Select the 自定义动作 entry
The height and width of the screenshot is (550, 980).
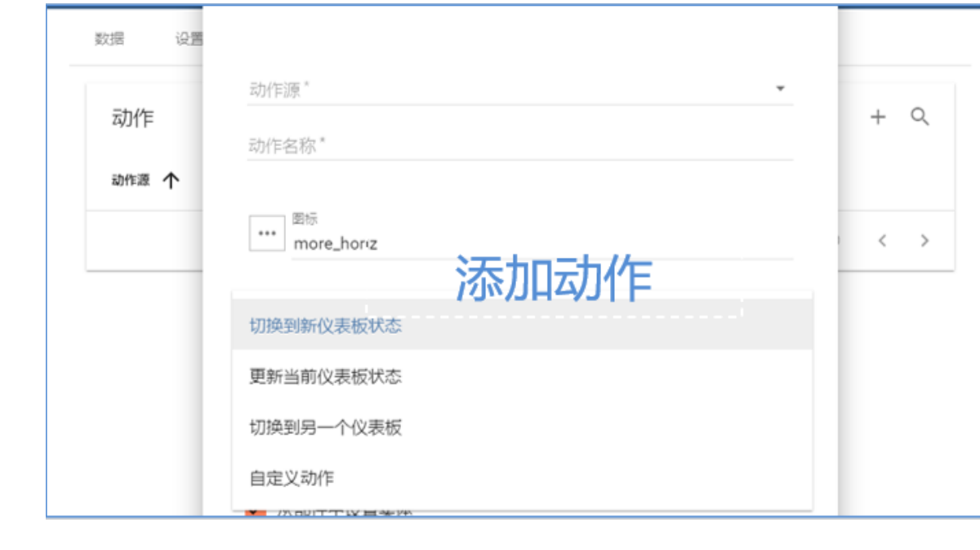click(292, 478)
